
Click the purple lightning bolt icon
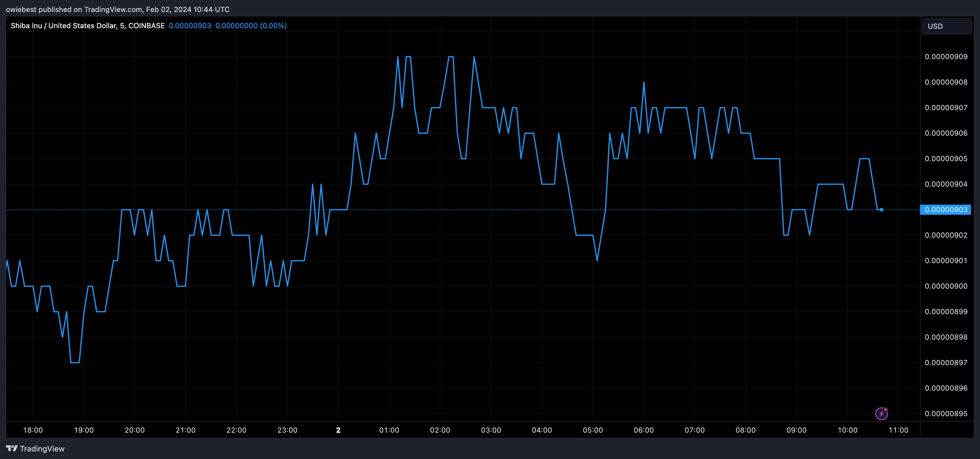[x=881, y=413]
